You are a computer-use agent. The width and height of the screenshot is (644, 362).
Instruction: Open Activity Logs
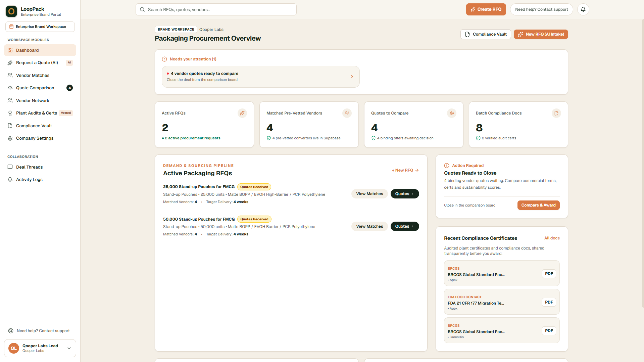click(x=40, y=180)
